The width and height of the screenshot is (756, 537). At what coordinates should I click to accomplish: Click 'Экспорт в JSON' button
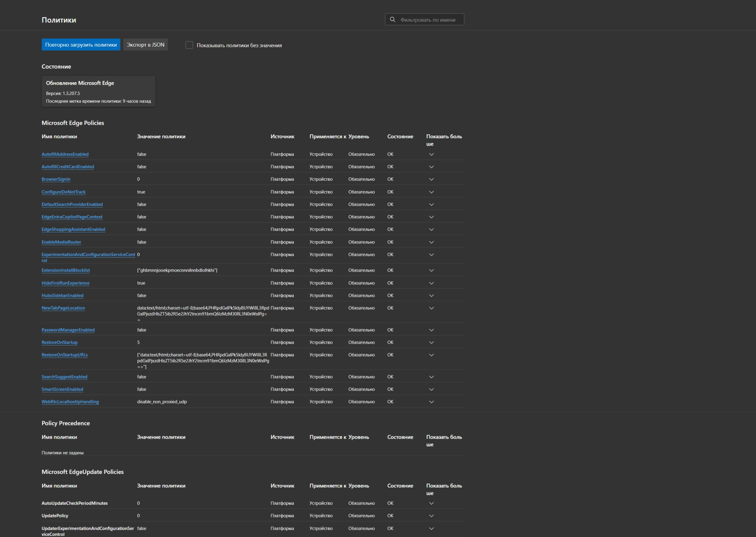coord(145,45)
